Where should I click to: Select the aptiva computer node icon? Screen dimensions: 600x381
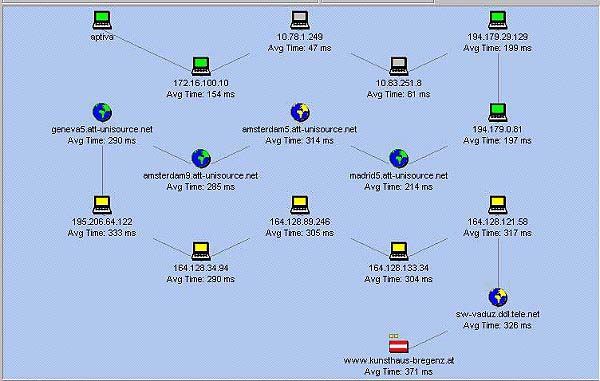coord(102,20)
